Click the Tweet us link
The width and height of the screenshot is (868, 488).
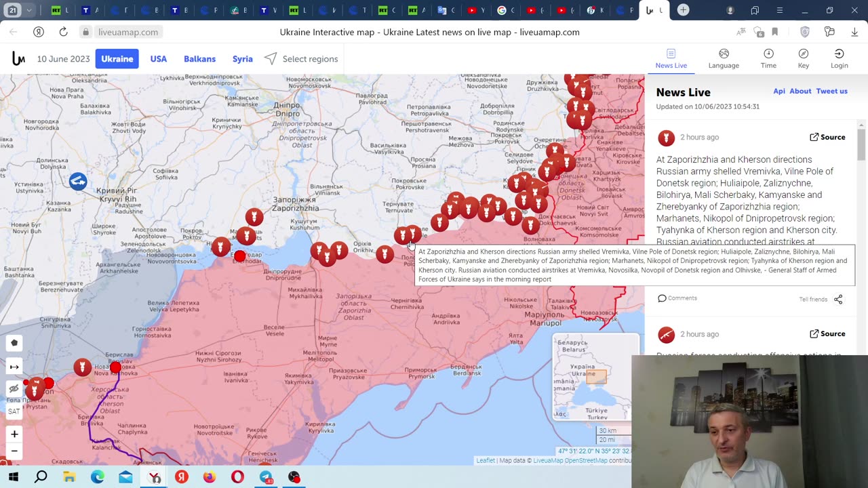831,91
